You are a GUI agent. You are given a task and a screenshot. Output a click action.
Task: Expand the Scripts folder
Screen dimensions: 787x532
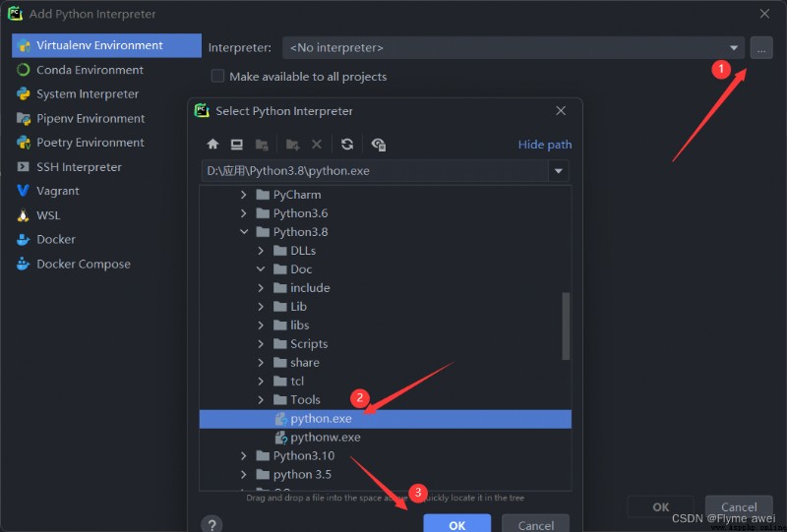pyautogui.click(x=261, y=344)
